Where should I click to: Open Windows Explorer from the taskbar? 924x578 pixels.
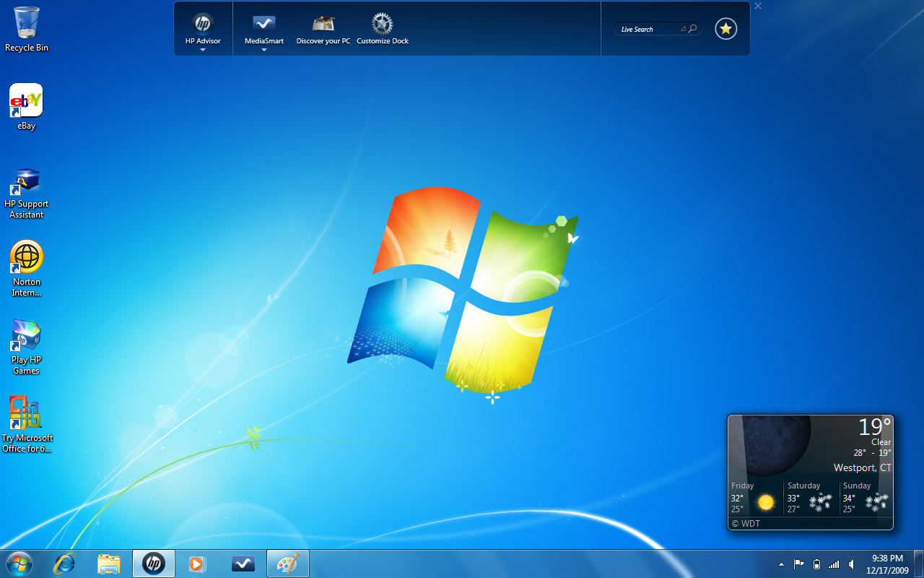pyautogui.click(x=108, y=564)
